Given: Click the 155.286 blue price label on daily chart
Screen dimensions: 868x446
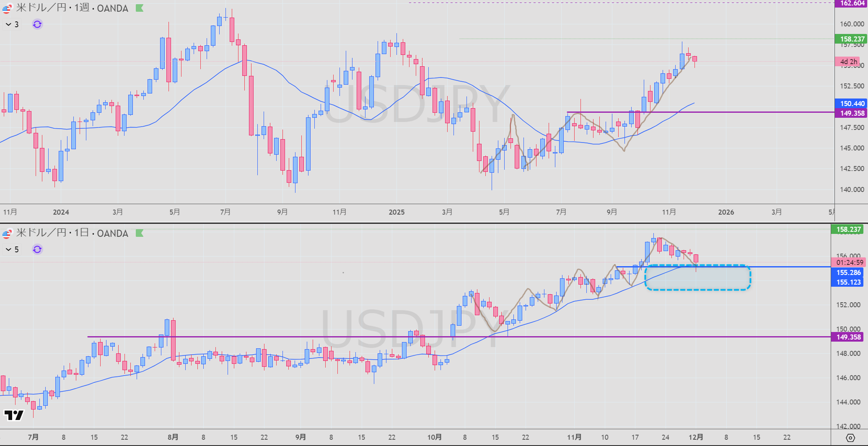Looking at the screenshot, I should pos(848,272).
